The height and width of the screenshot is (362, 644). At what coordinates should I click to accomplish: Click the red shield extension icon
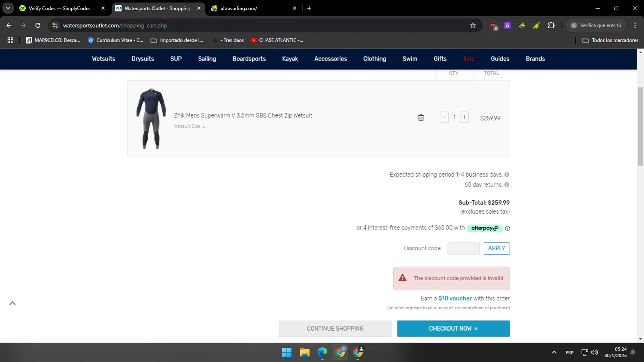pyautogui.click(x=494, y=26)
